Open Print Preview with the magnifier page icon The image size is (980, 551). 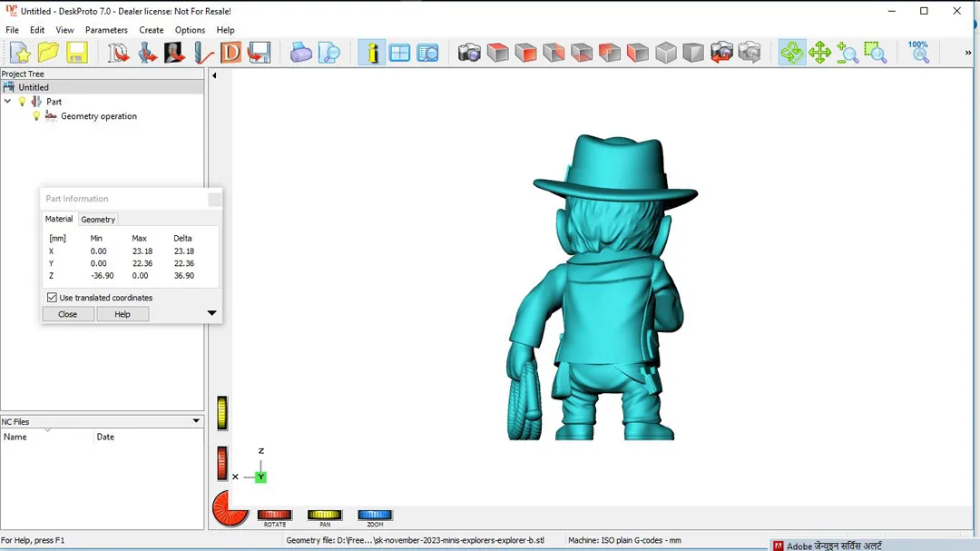point(329,53)
